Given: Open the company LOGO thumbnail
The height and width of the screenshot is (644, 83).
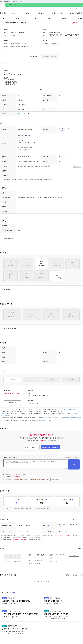Looking at the screenshot, I should point(12,557).
